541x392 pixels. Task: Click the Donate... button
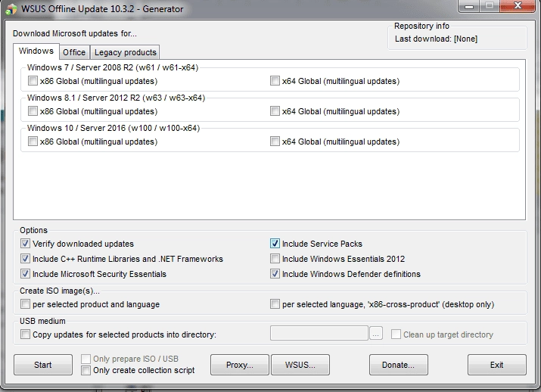coord(399,365)
